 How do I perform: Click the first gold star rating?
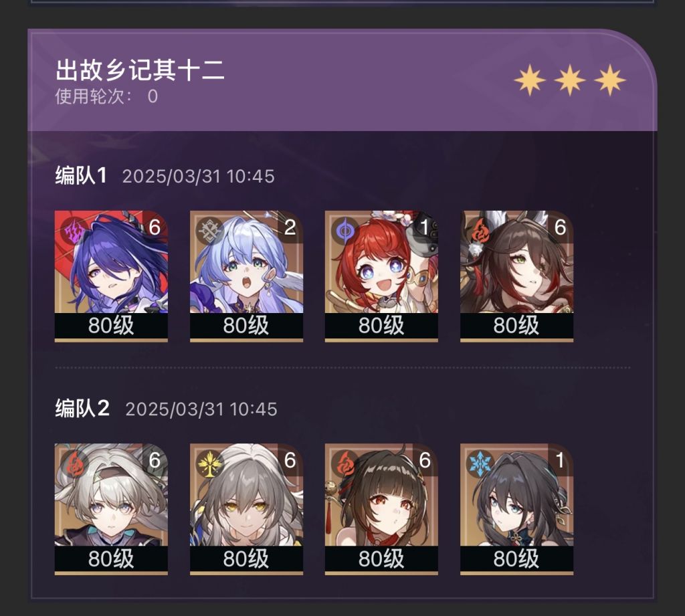point(530,80)
